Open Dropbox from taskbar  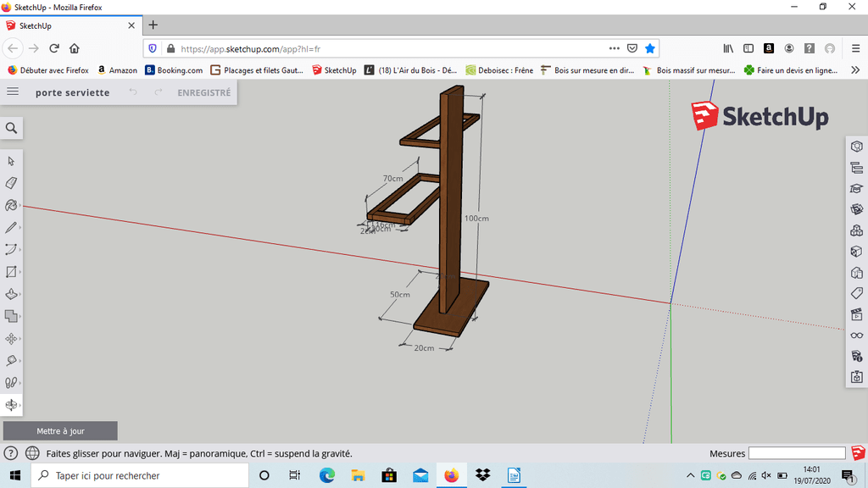(482, 475)
